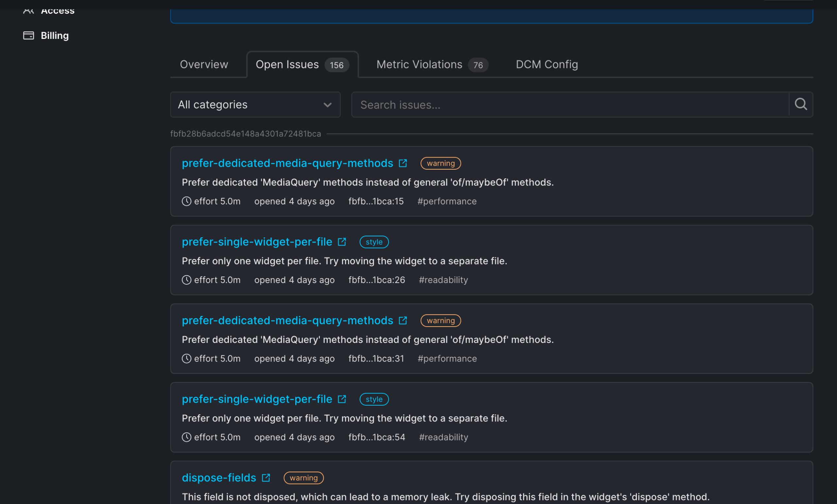Click the #performance tag on 1bca:31 issue
Image resolution: width=837 pixels, height=504 pixels.
[447, 359]
